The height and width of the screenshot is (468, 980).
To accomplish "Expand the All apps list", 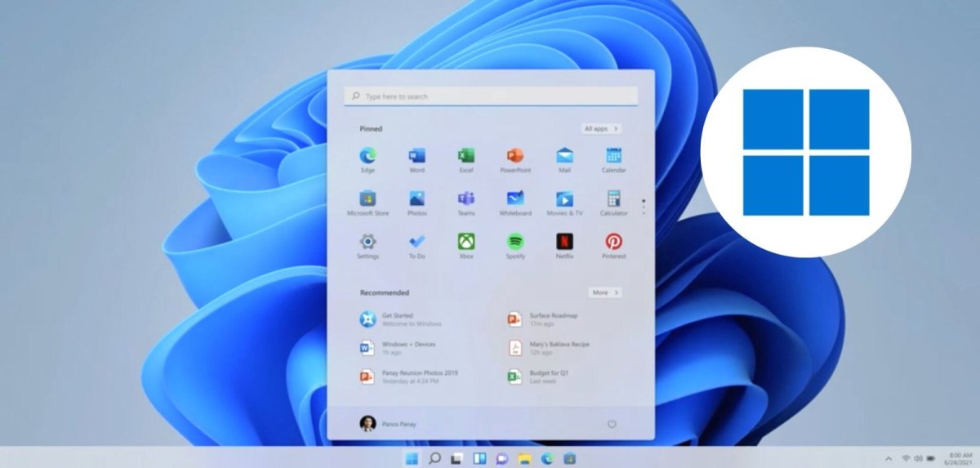I will click(x=601, y=128).
